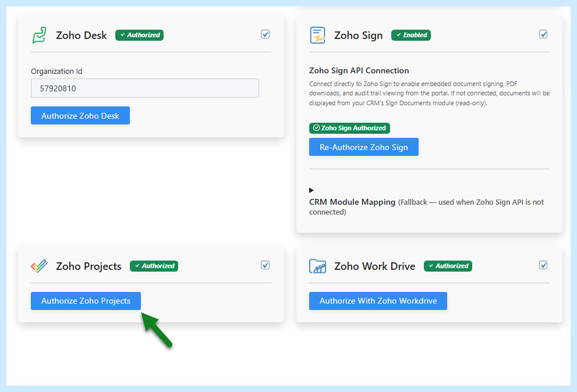Click the Zoho Desk title text
The height and width of the screenshot is (392, 577).
tap(82, 35)
